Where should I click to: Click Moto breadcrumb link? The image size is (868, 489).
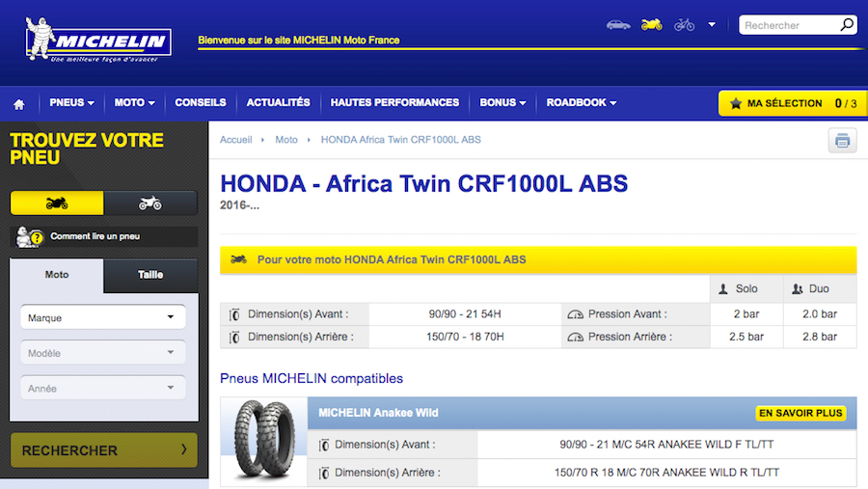(286, 140)
